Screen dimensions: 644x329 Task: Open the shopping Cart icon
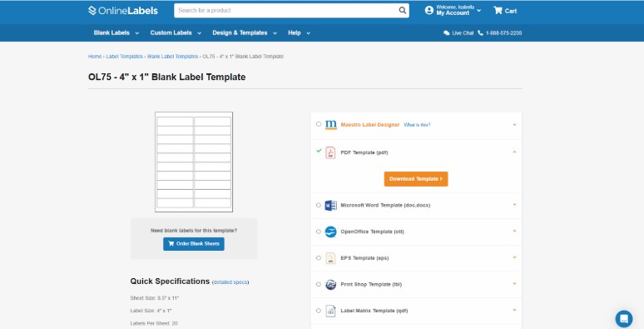[x=498, y=10]
